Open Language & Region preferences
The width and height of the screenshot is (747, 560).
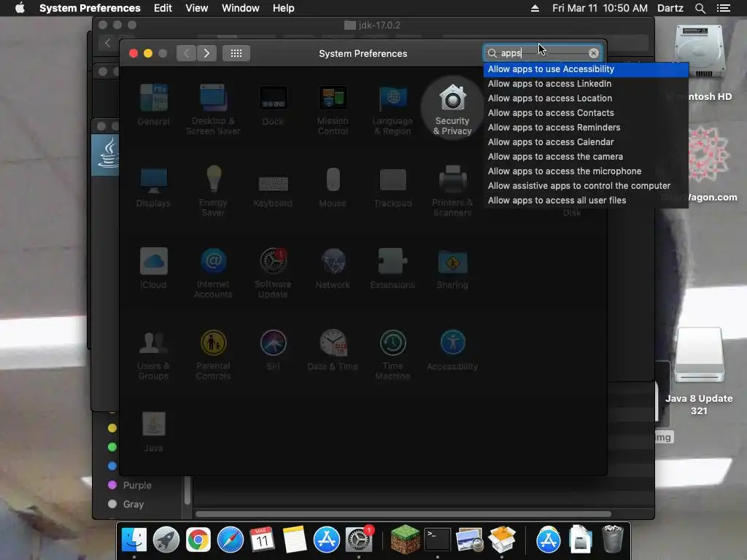392,109
